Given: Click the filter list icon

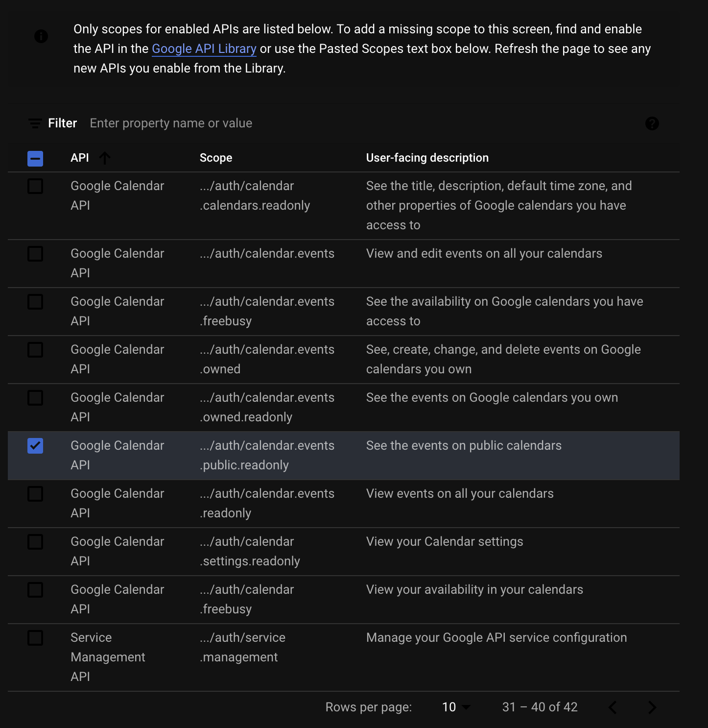Looking at the screenshot, I should tap(35, 123).
